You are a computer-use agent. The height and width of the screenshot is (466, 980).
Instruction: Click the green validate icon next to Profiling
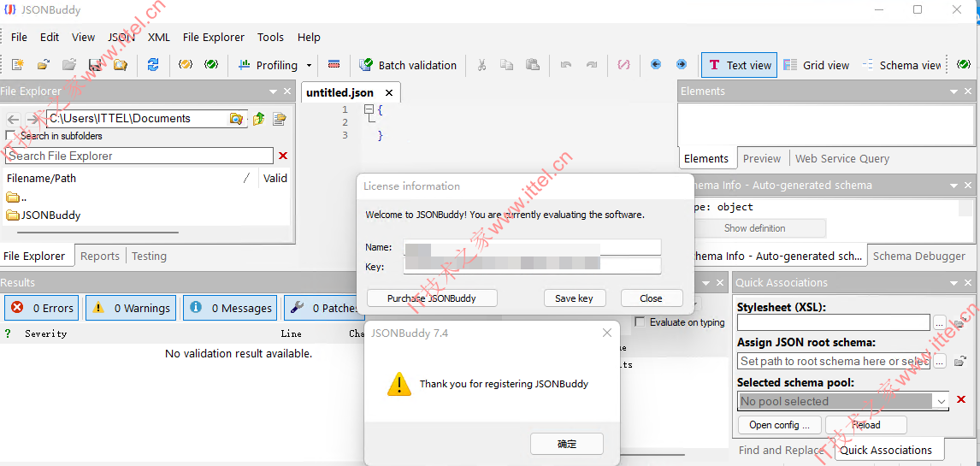(x=211, y=65)
